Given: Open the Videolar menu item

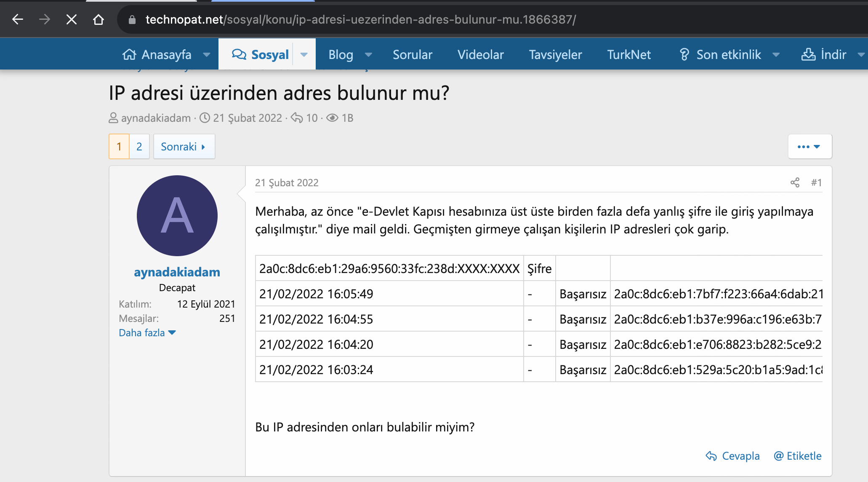Looking at the screenshot, I should click(481, 54).
